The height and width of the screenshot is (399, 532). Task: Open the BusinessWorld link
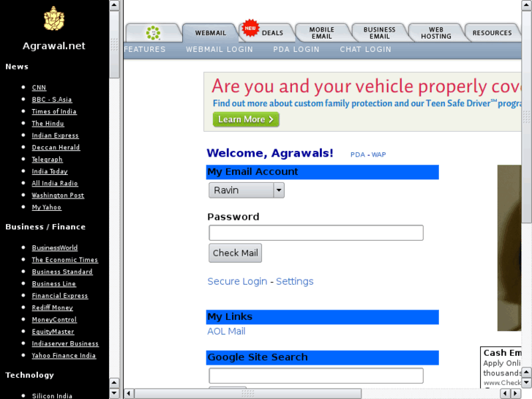point(55,248)
